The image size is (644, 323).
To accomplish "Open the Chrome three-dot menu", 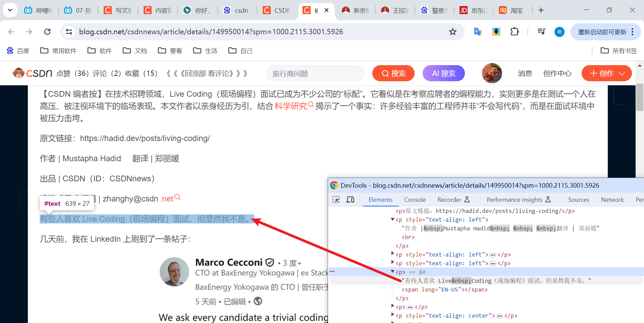I will [x=633, y=32].
